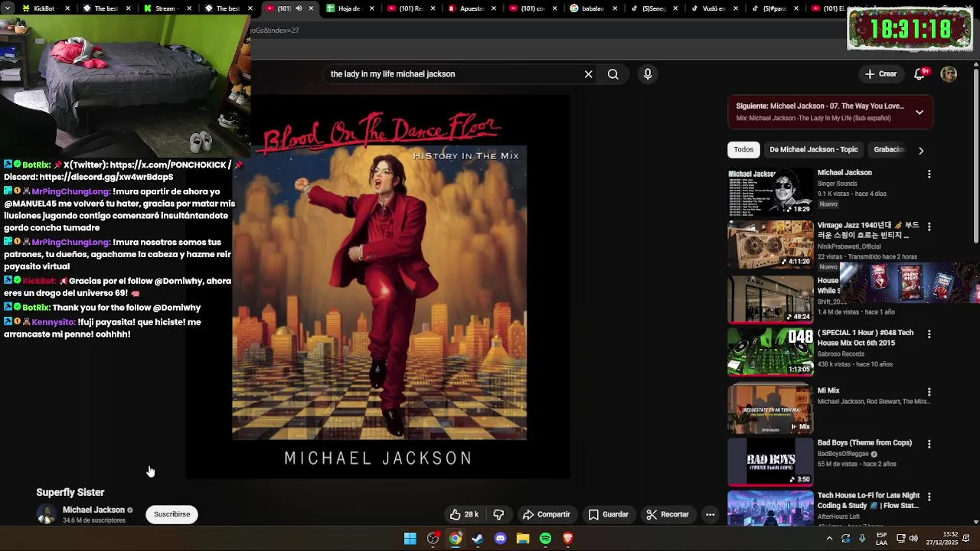Open the Tech House Lo-Fi thumbnail
980x551 pixels.
coord(770,509)
